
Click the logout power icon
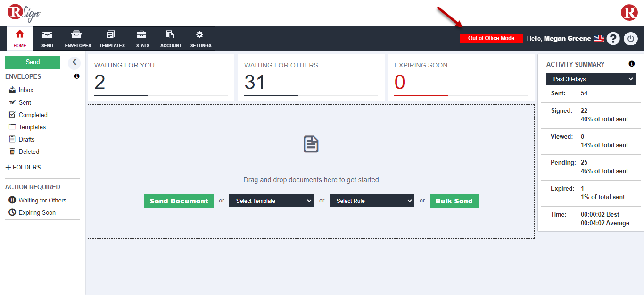pyautogui.click(x=630, y=38)
